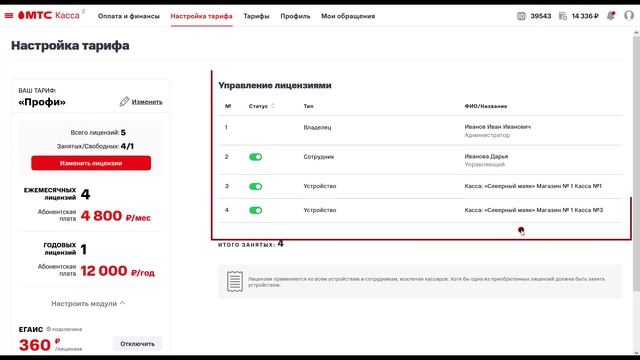This screenshot has height=360, width=640.
Task: Click Управляющий role label
Action: click(484, 164)
